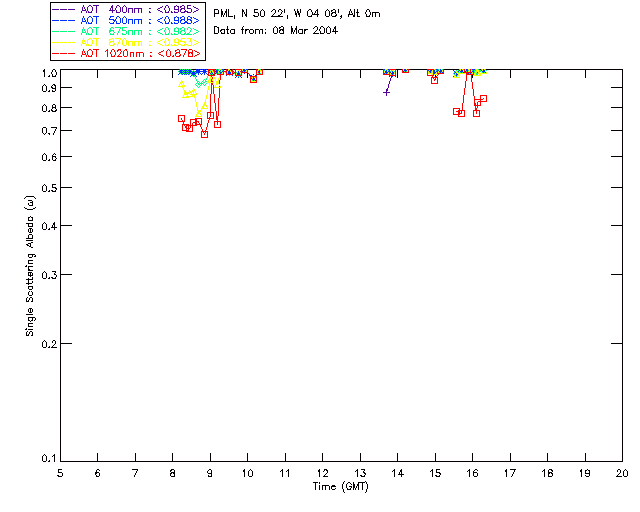
Task: Click the y-axis tick label '0.7'
Action: [x=49, y=131]
